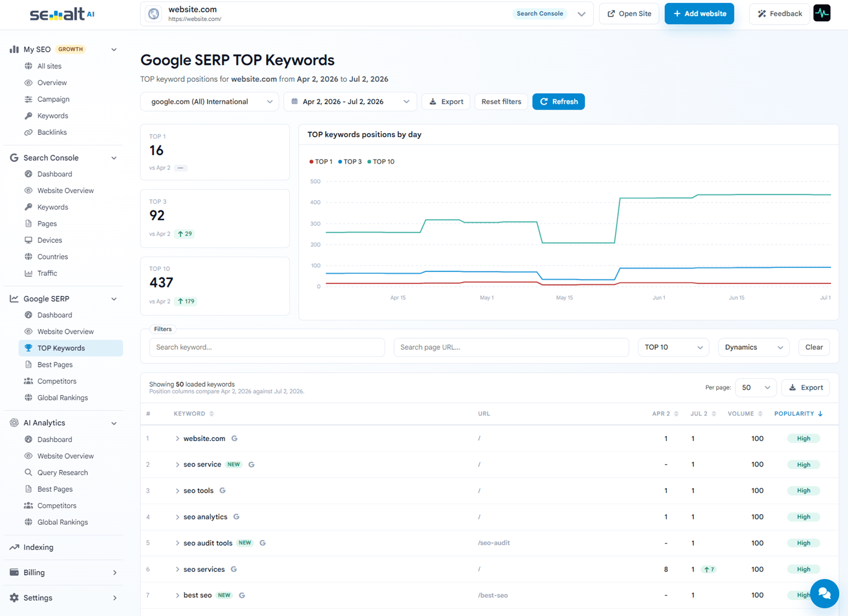The image size is (848, 616).
Task: Expand the Settings sidebar section
Action: 114,598
